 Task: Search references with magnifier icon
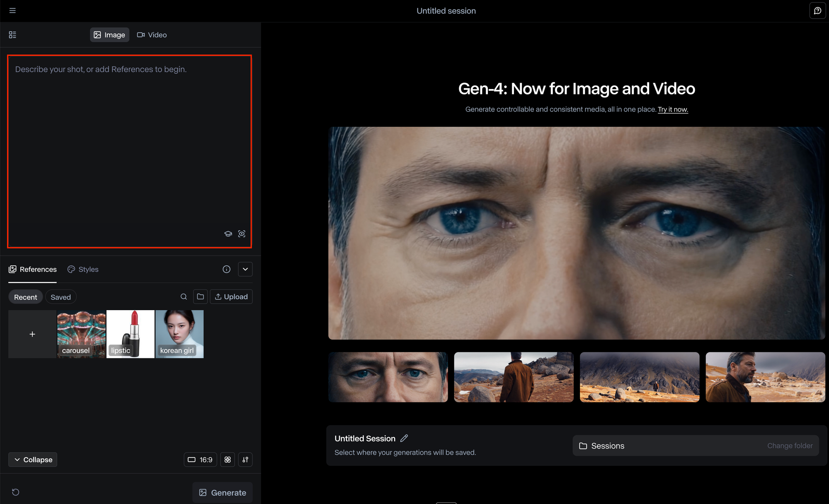pos(184,297)
